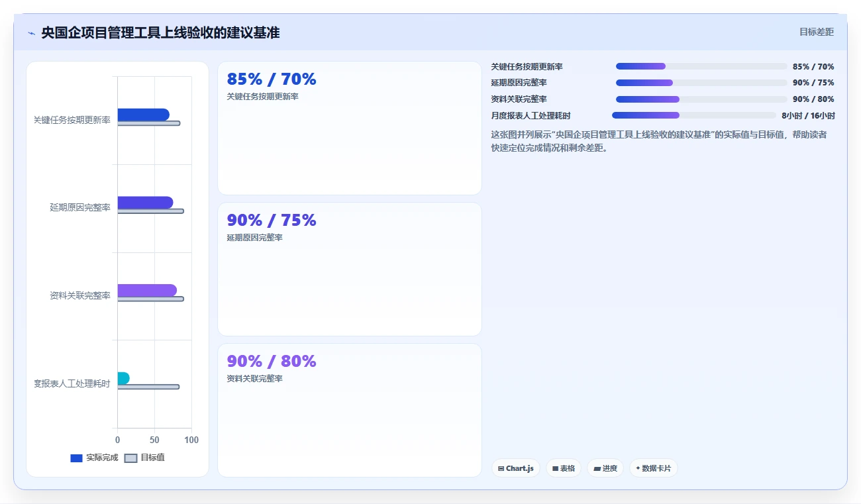Click the title 央国企项目管理工具上线验收的建议基准
The image size is (861, 504).
[160, 32]
